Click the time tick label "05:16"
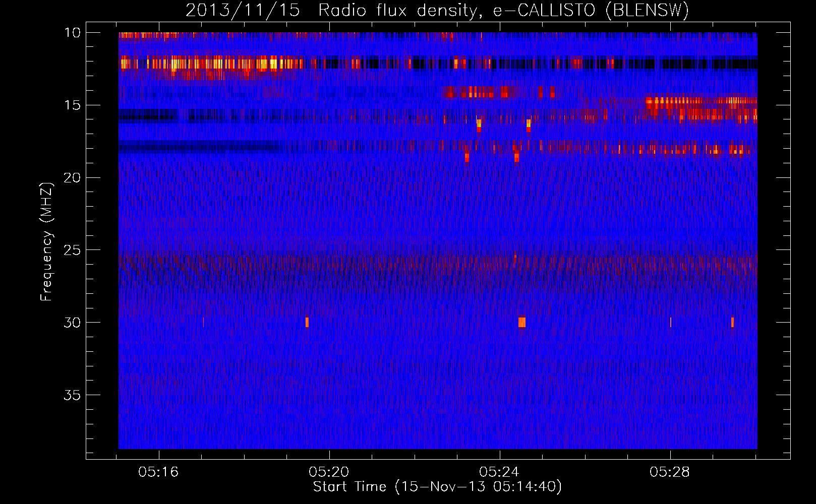816x504 pixels. coord(159,472)
